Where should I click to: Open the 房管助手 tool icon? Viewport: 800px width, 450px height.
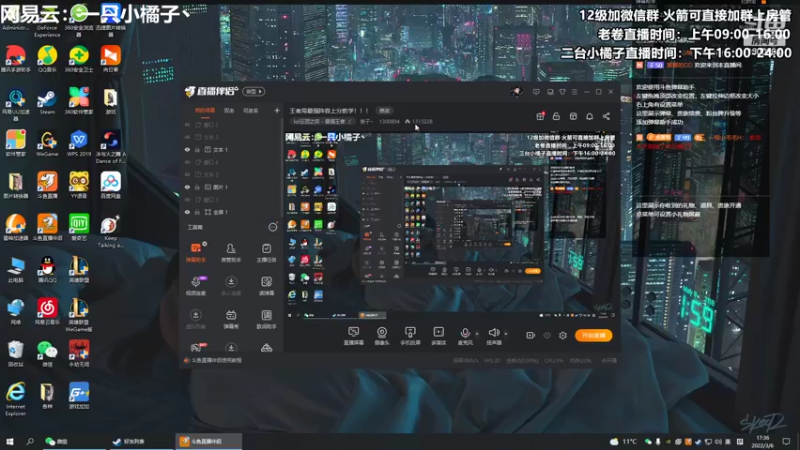tap(231, 253)
